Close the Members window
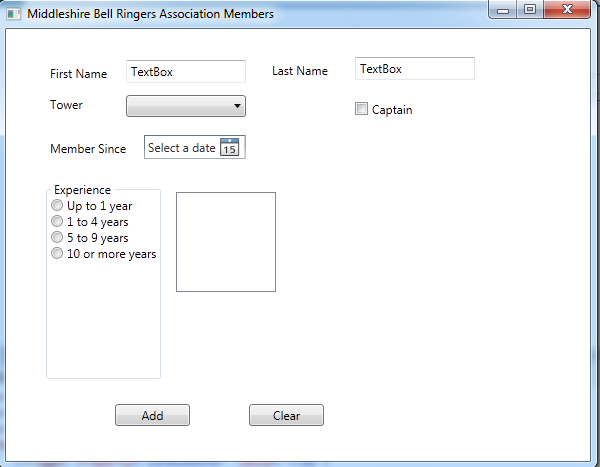 tap(567, 10)
